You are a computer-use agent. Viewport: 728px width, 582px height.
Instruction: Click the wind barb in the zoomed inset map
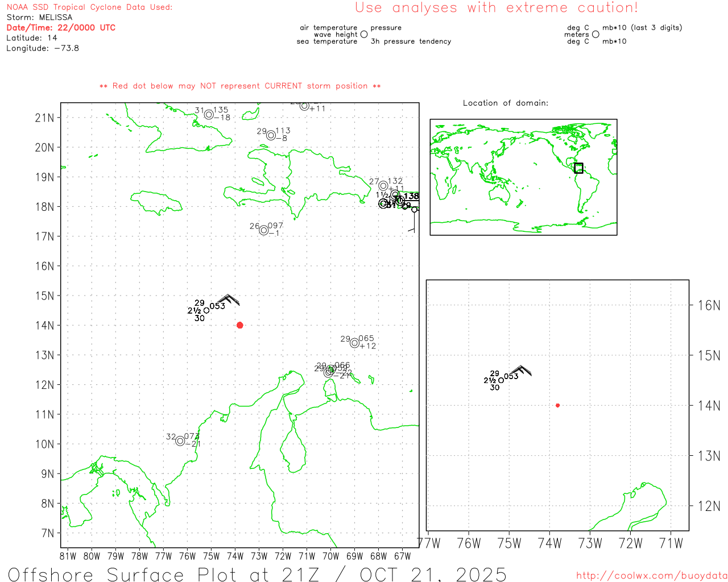(521, 371)
